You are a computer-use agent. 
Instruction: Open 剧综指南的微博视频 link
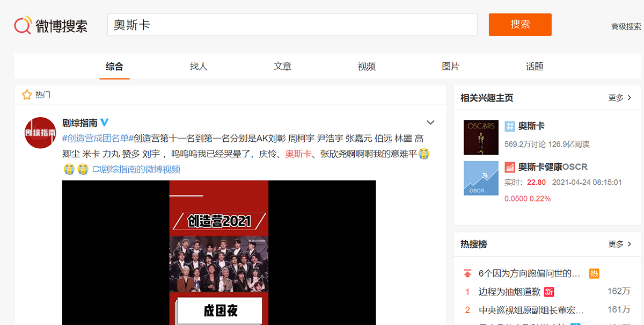pos(141,169)
